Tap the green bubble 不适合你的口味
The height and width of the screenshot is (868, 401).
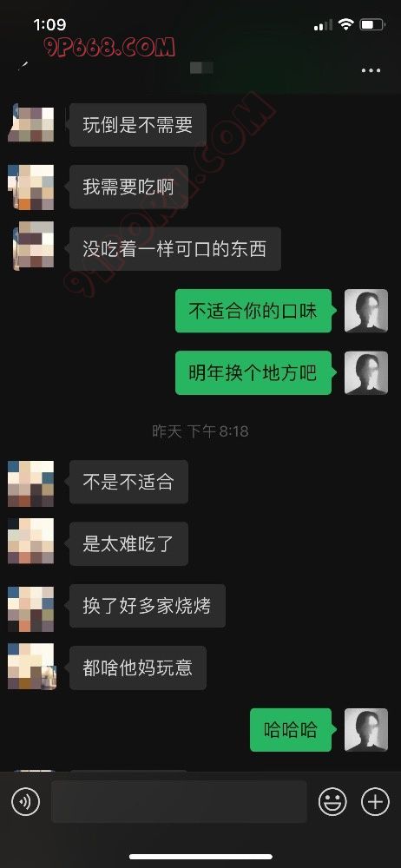(253, 311)
